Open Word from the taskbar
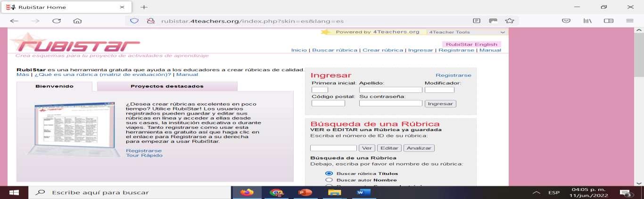 (363, 192)
